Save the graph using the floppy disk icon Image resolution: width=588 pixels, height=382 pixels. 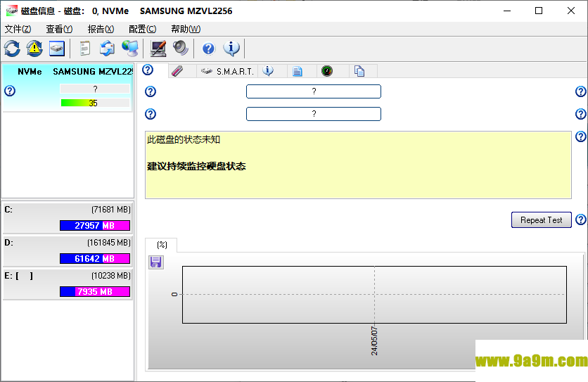point(155,262)
